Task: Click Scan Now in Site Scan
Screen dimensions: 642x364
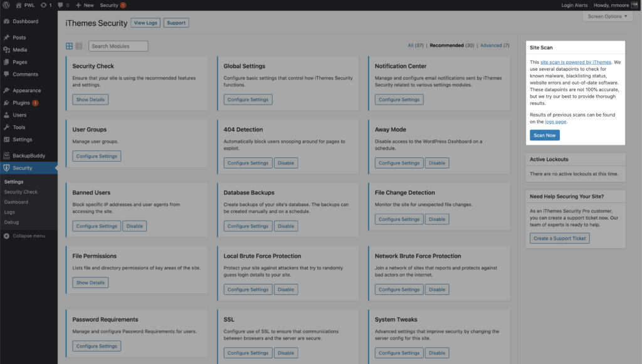Action: (545, 135)
